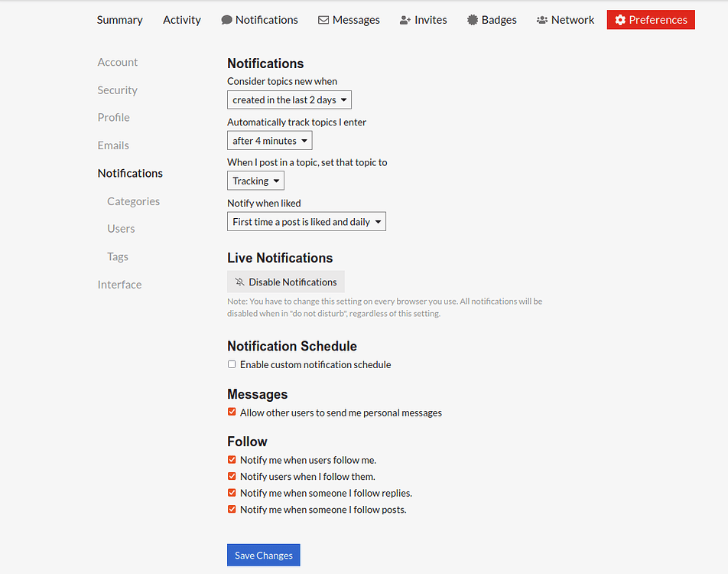Go to Security preferences in sidebar
728x574 pixels.
[117, 90]
